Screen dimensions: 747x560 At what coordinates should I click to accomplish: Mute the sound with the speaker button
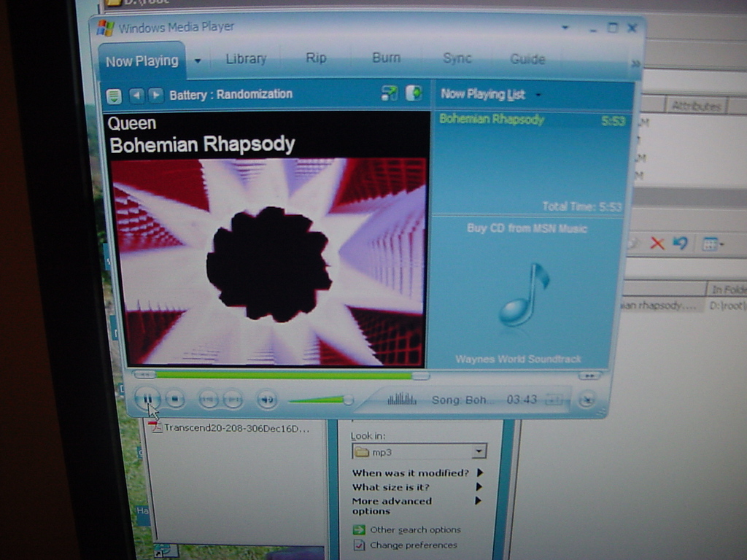tap(267, 400)
